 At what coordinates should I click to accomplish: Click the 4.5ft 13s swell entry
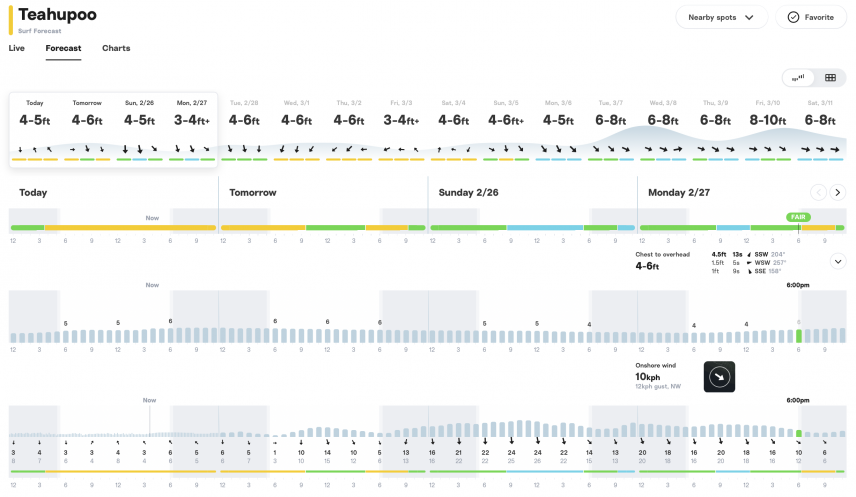click(727, 255)
